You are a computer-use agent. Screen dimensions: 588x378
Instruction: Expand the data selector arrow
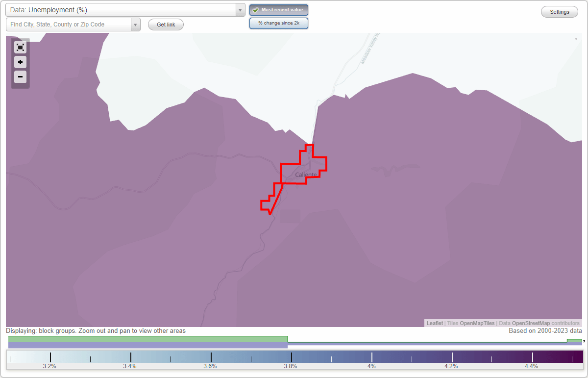240,10
